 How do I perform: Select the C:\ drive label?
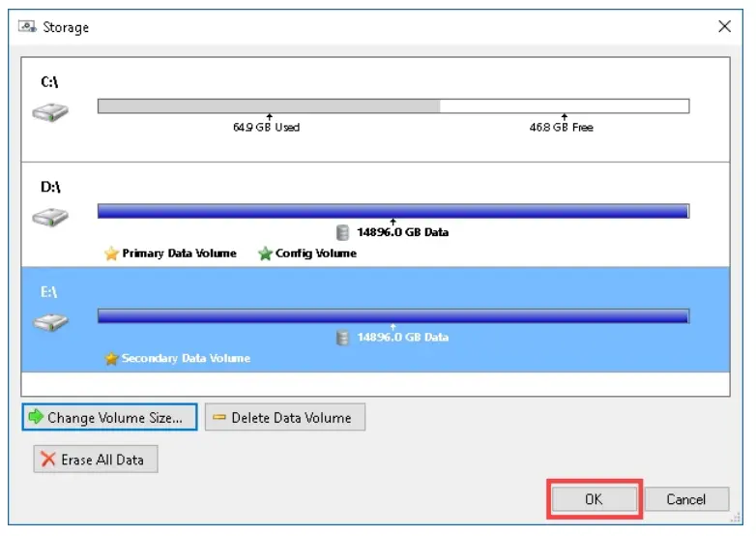click(x=49, y=82)
